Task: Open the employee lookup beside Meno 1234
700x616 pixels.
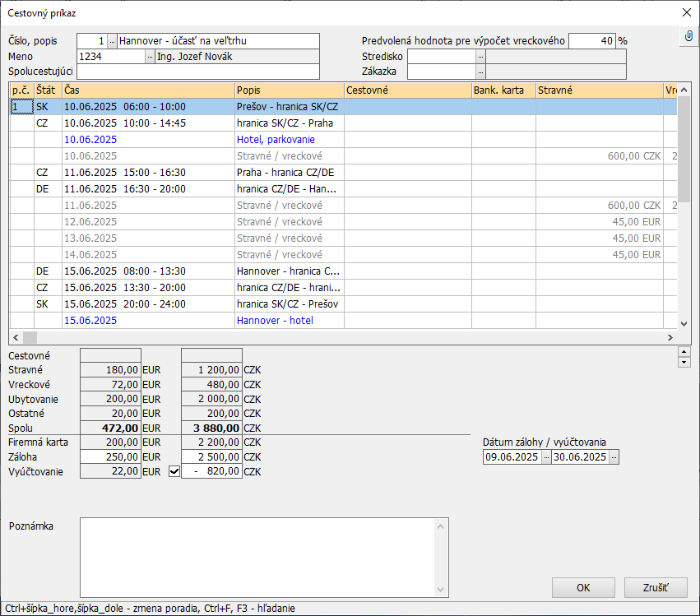Action: point(150,57)
